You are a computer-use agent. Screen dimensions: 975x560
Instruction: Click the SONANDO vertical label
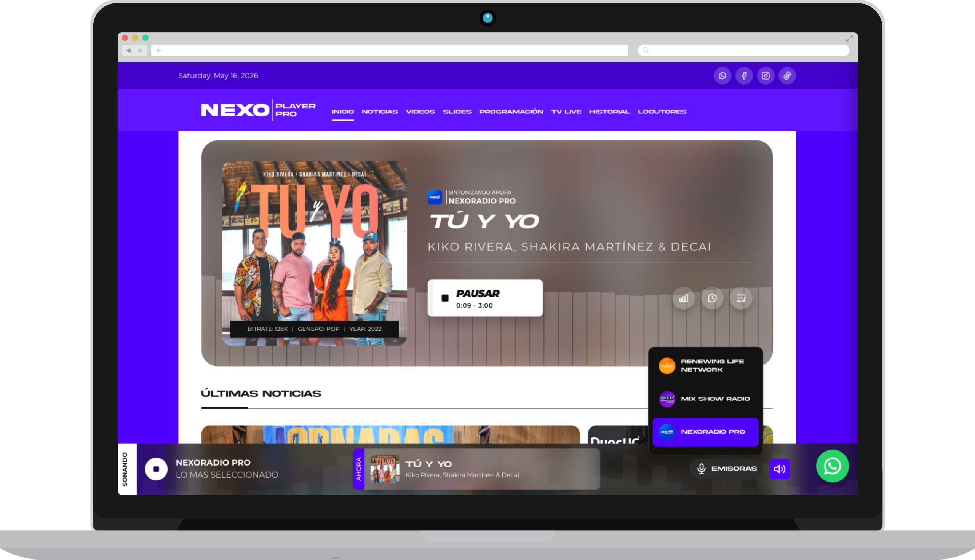125,469
